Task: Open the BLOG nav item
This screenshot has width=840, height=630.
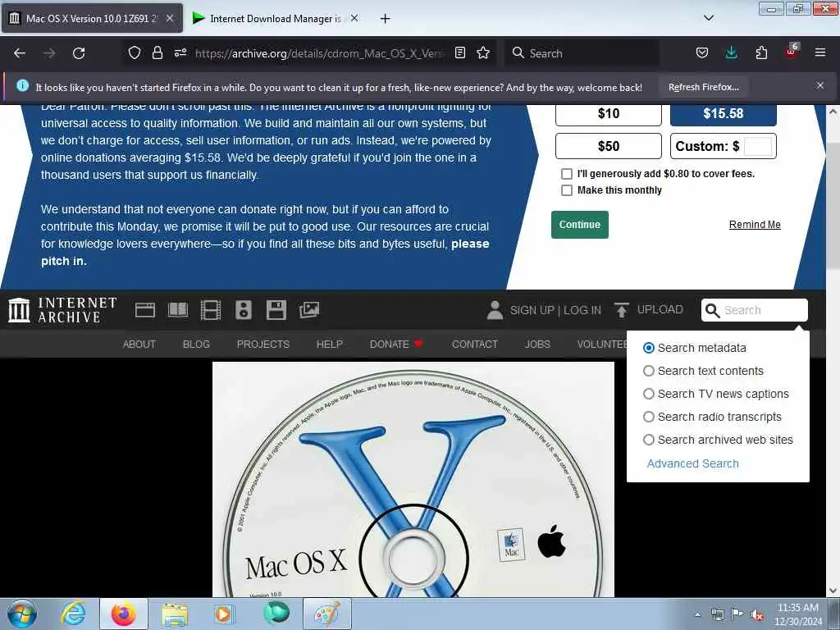Action: click(196, 344)
